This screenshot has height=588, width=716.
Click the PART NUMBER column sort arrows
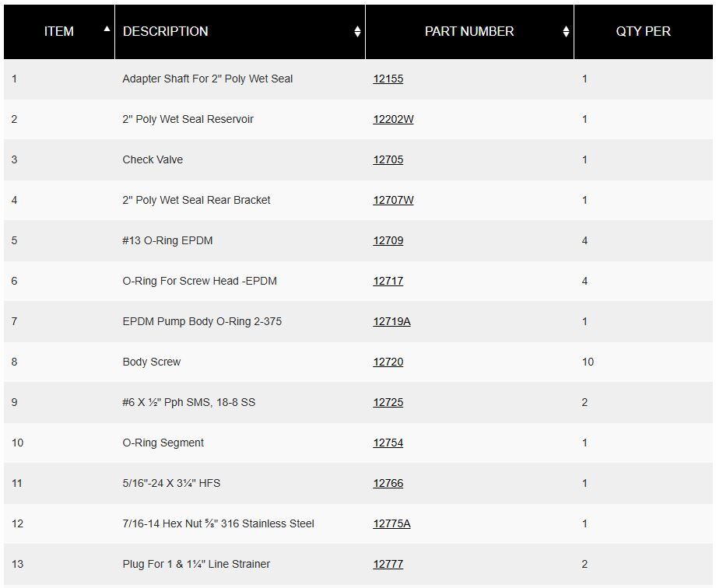pyautogui.click(x=566, y=32)
